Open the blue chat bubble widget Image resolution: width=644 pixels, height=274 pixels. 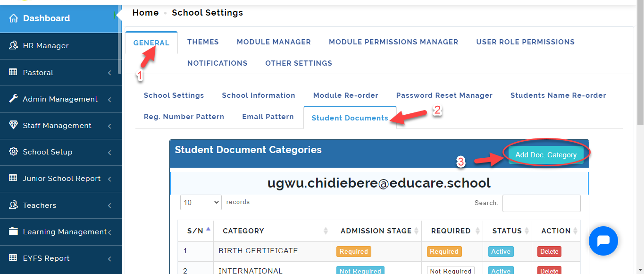point(603,241)
